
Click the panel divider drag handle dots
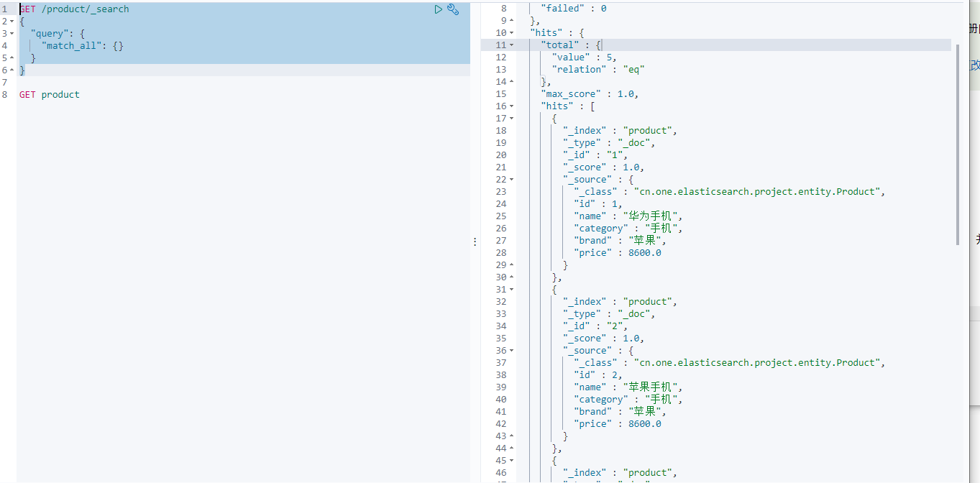point(475,241)
